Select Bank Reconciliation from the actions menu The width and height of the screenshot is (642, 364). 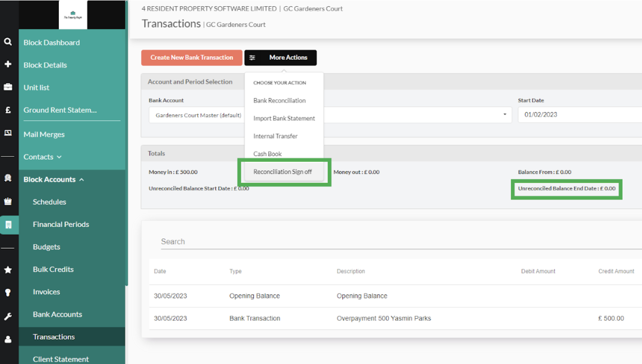(279, 101)
